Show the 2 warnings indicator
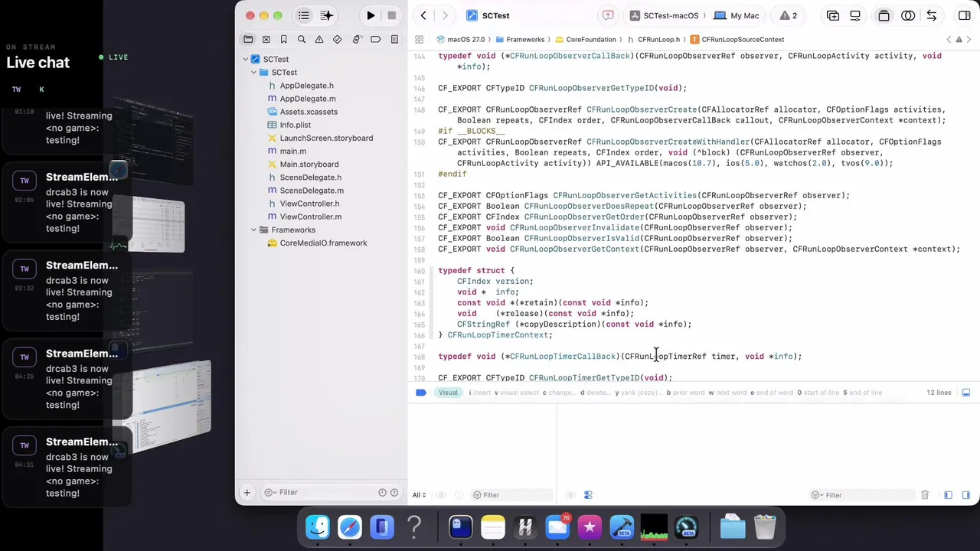Viewport: 980px width, 551px height. coord(789,15)
